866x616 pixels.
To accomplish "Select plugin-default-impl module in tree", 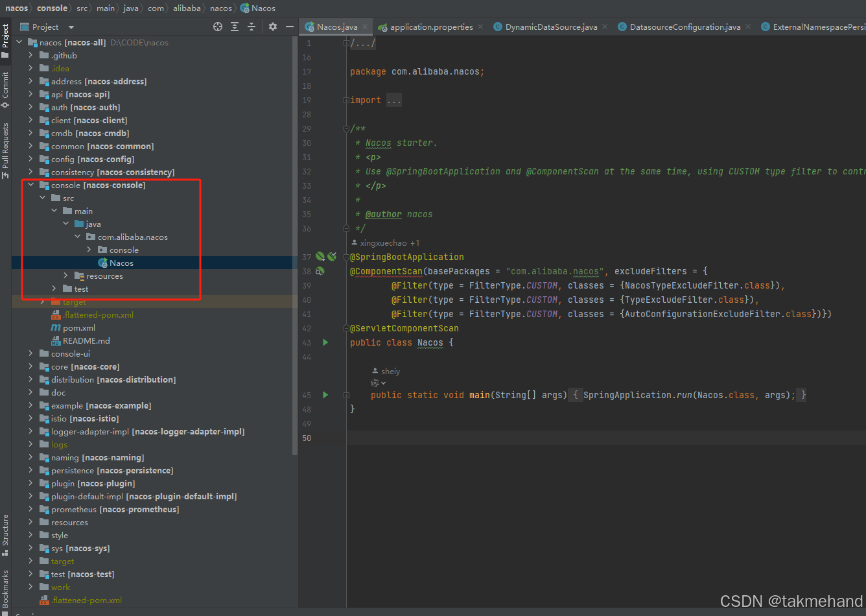I will (144, 496).
